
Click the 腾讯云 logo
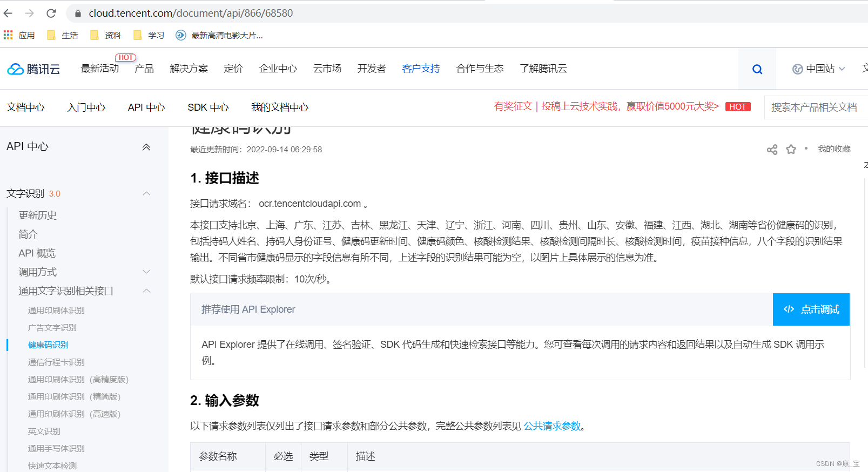[33, 69]
